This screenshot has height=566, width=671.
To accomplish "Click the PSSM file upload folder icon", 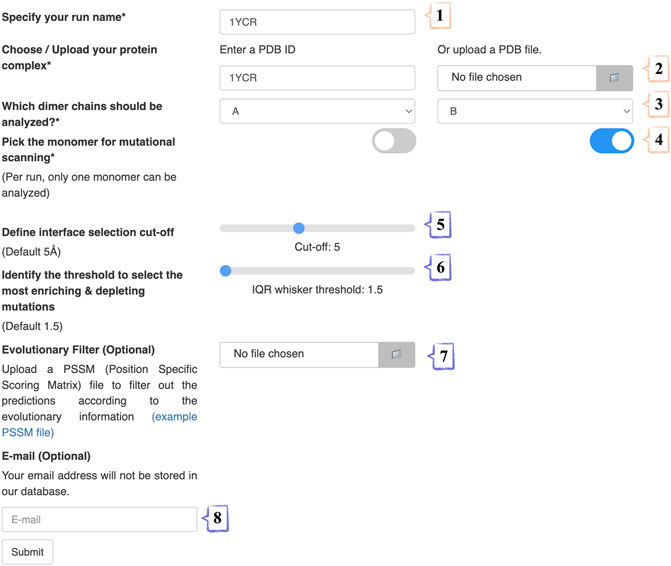I will (x=396, y=354).
